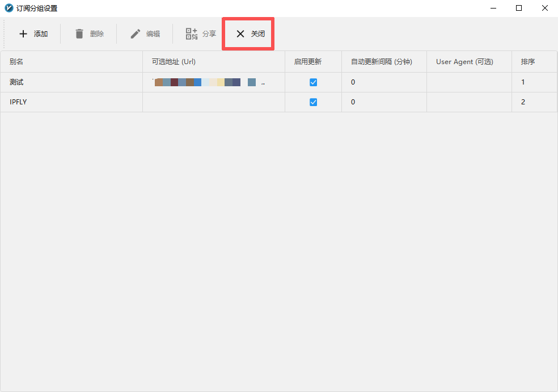Viewport: 558px width, 392px height.
Task: Uncheck 启用更新 for the 测试 row
Action: click(313, 82)
